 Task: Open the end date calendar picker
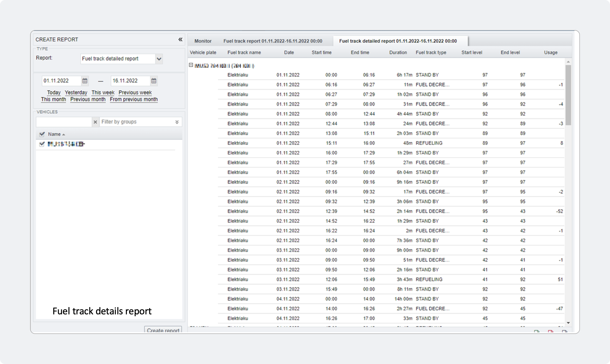[x=154, y=81]
